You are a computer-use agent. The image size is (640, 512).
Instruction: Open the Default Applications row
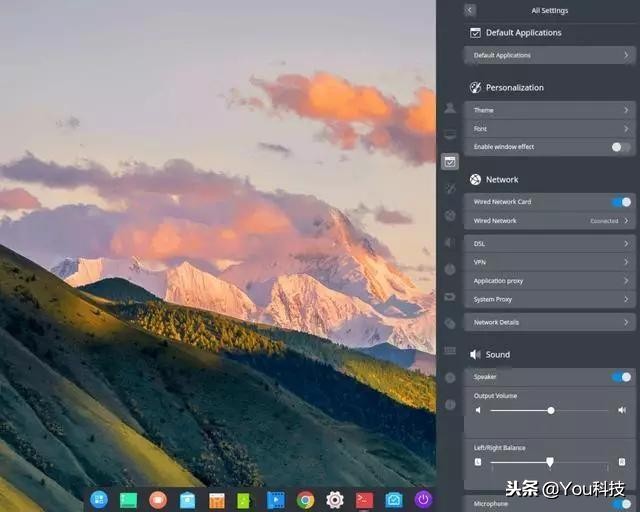[x=549, y=55]
